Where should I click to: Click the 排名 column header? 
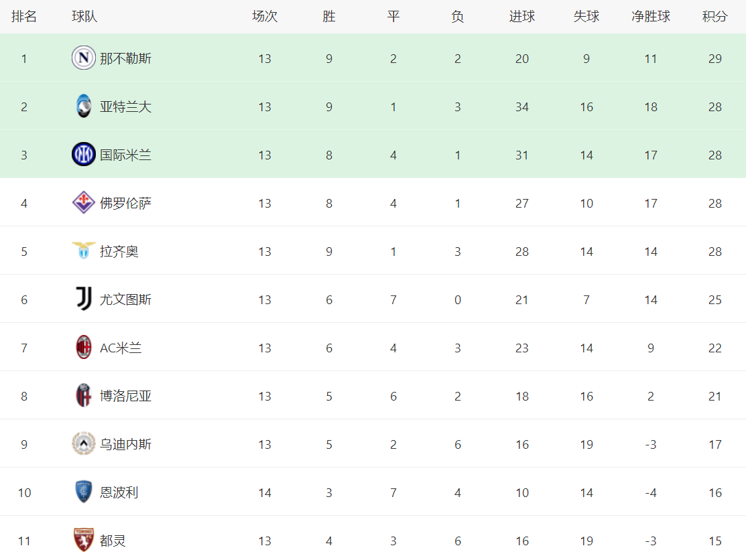24,17
